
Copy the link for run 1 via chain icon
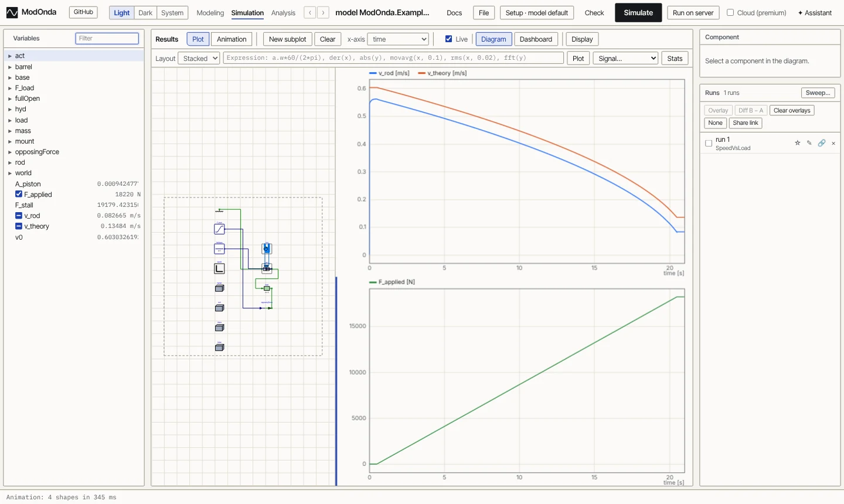[822, 143]
